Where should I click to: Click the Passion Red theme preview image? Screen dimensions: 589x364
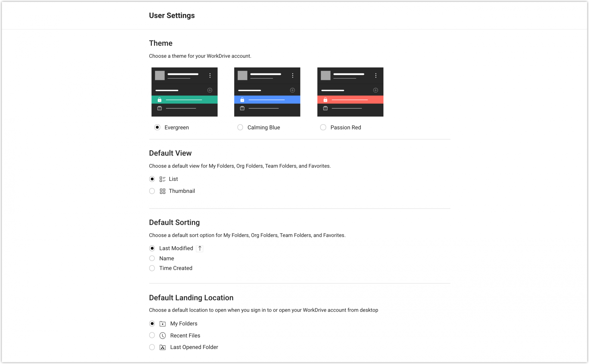[350, 92]
